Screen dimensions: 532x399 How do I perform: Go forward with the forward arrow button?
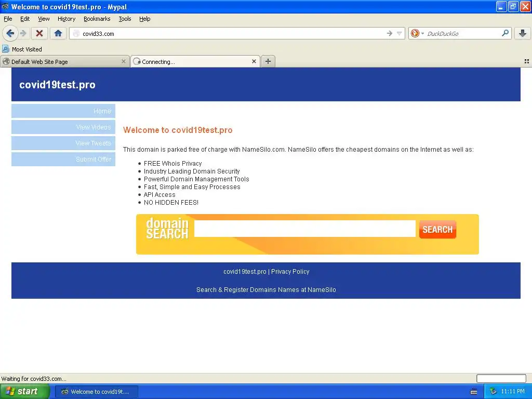click(23, 33)
